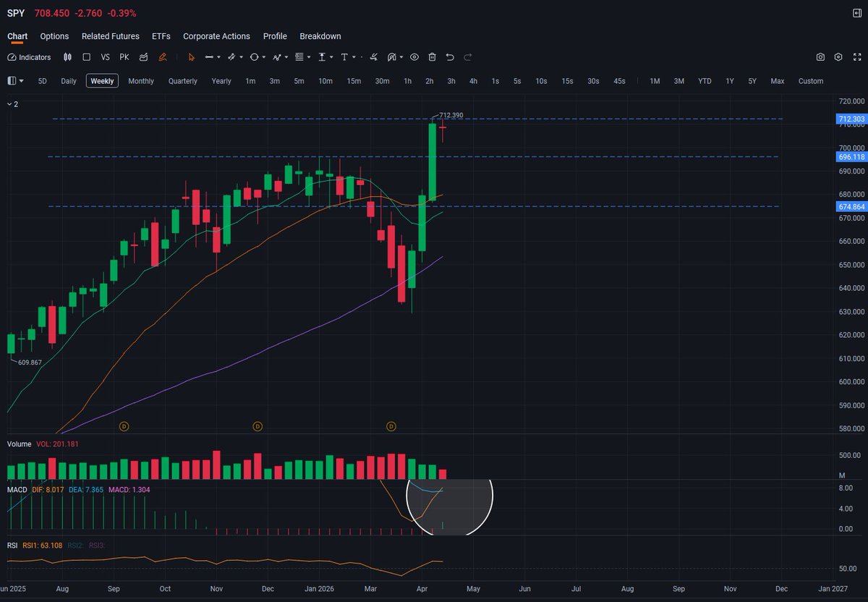
Task: Click the December dividend D marker
Action: (258, 427)
